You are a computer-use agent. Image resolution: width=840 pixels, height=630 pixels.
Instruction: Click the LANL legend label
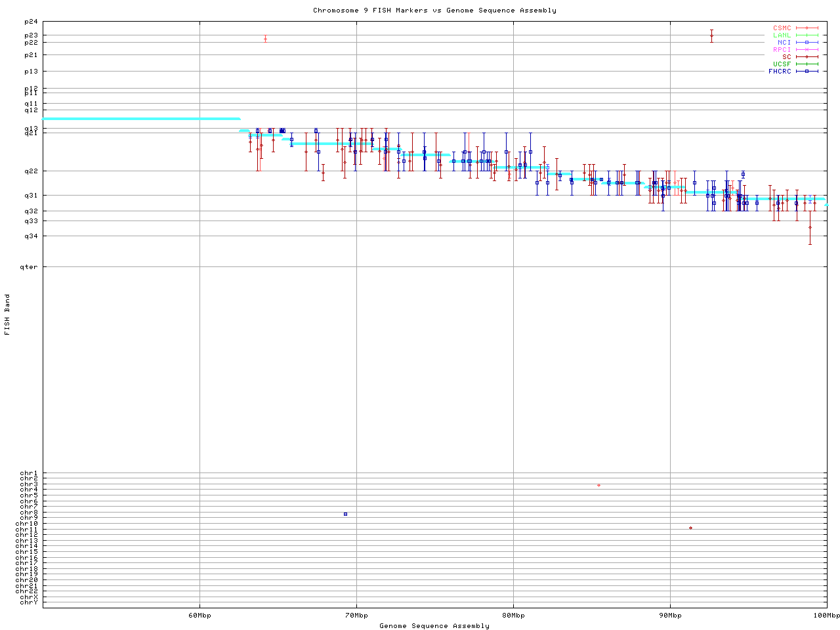point(782,35)
